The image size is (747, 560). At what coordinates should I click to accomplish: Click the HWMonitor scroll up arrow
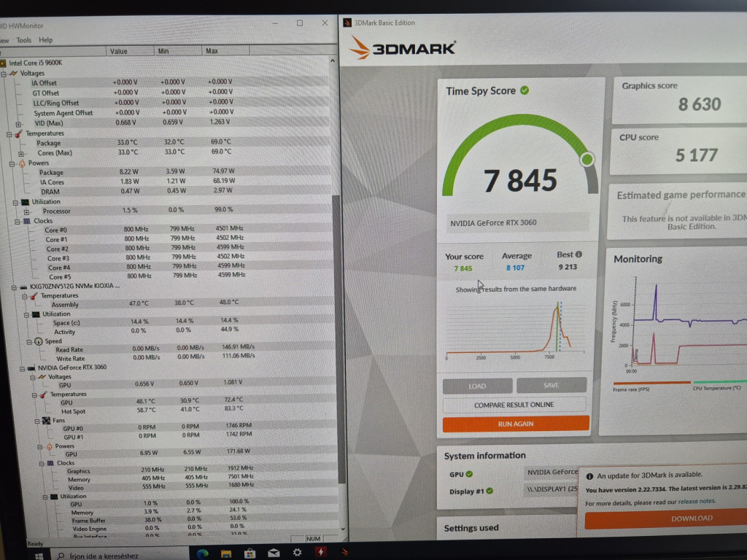click(x=333, y=61)
